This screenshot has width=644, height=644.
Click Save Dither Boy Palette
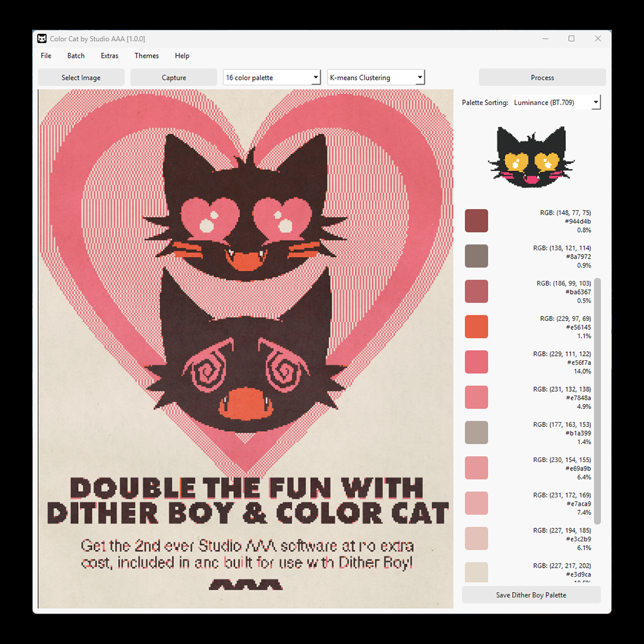click(x=531, y=595)
